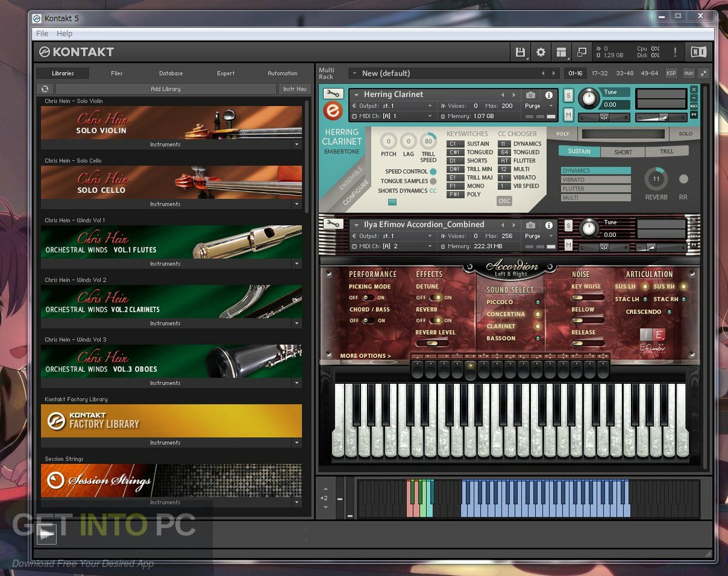Click OSC button in clarinet panel
728x576 pixels.
(504, 201)
